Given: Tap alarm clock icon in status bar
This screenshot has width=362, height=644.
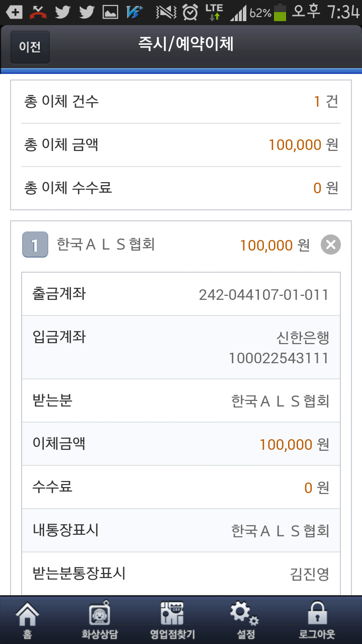Looking at the screenshot, I should [190, 12].
